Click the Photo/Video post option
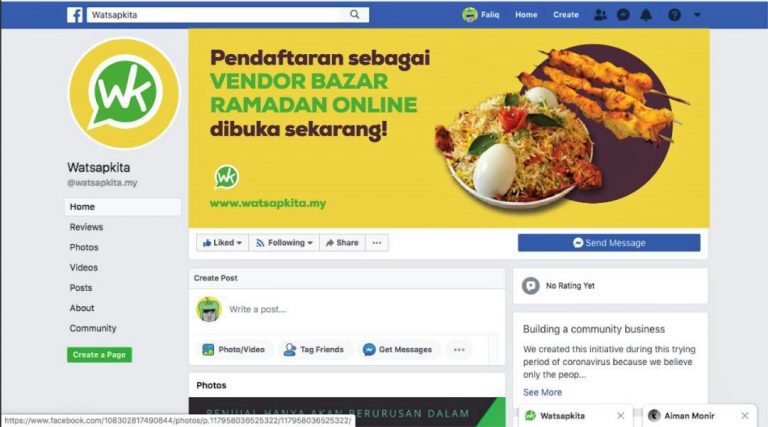 (234, 350)
